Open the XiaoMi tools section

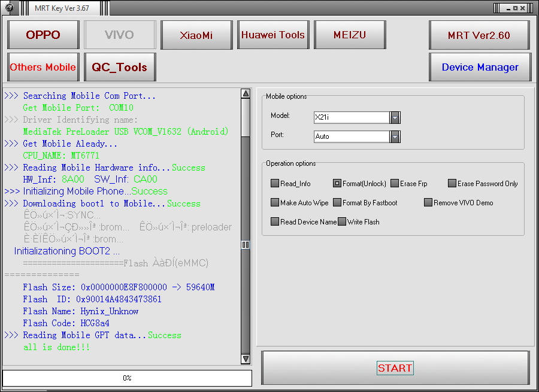pos(196,35)
